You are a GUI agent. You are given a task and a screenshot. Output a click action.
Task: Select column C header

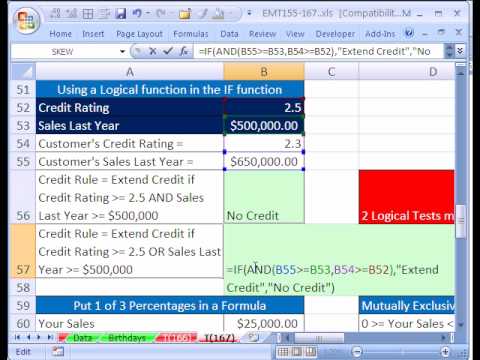click(x=331, y=72)
